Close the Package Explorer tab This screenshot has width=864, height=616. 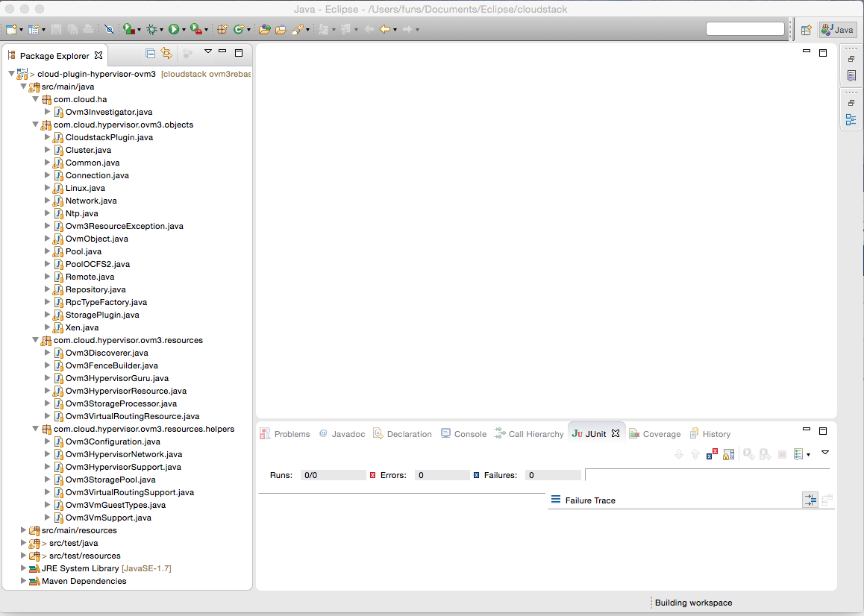click(98, 55)
